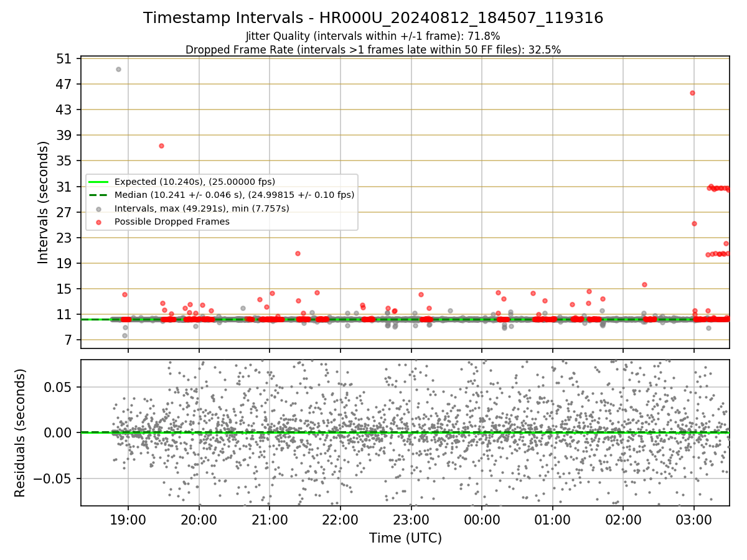
Task: Select the 'Dropped Frame Rate' subtitle line showing 32.5%
Action: [373, 50]
